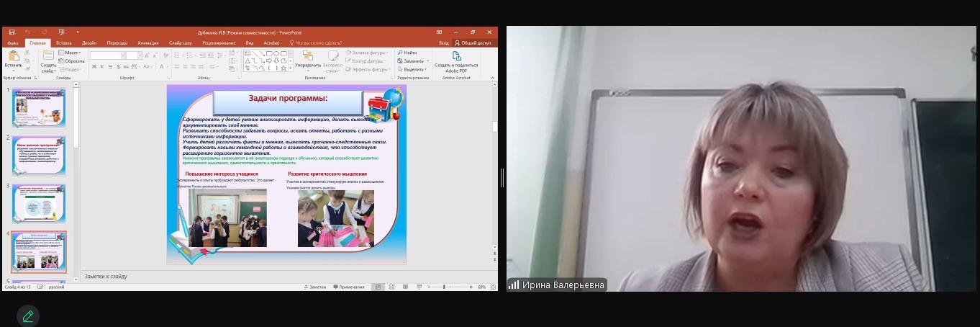980x327 pixels.
Task: Click the fit slide to window icon
Action: (x=493, y=287)
